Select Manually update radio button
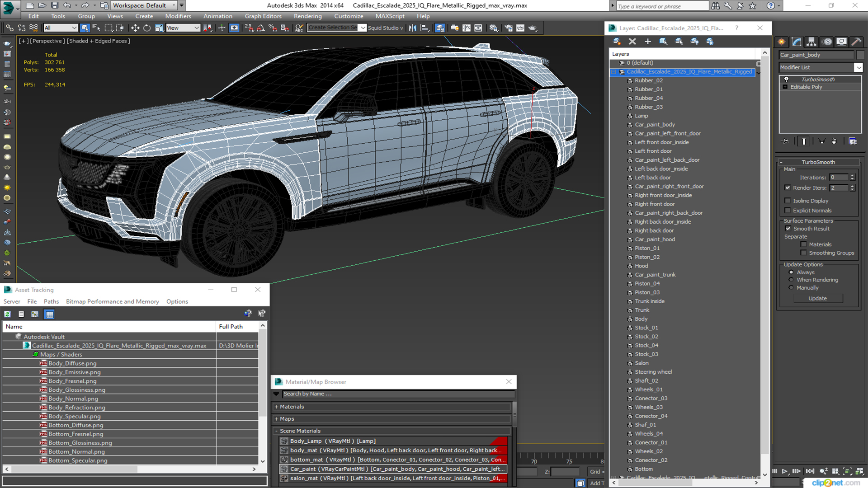The height and width of the screenshot is (488, 868). (x=791, y=288)
